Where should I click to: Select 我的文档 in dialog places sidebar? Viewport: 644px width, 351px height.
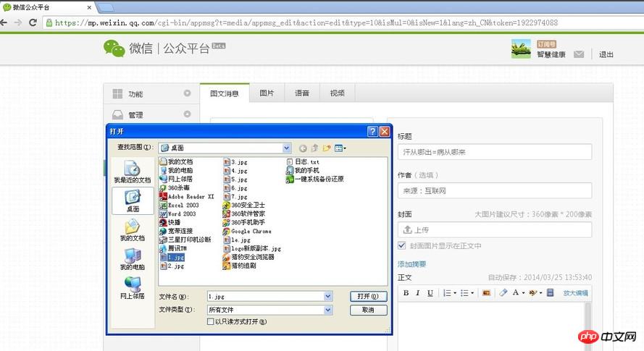click(133, 230)
